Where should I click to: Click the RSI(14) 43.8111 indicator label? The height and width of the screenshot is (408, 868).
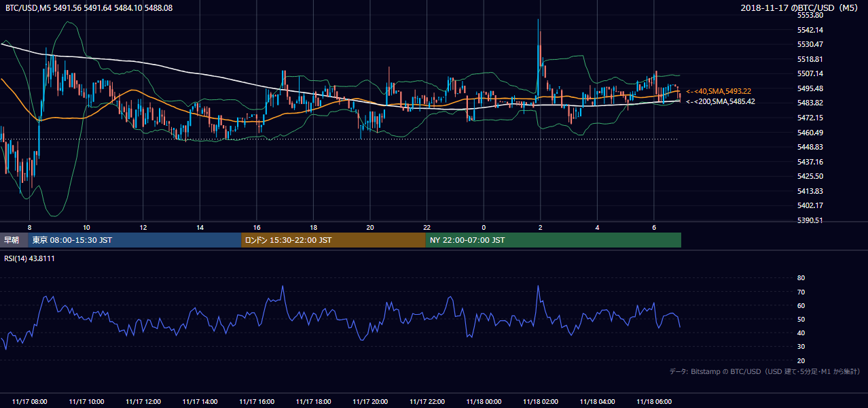(30, 258)
